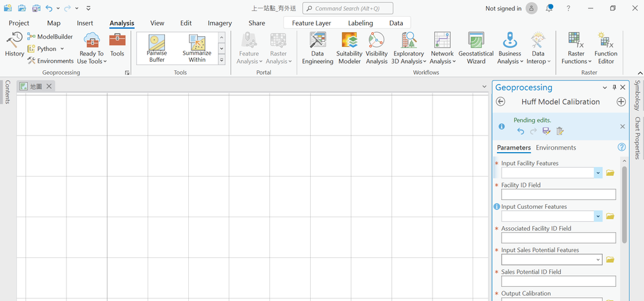Viewport: 644px width, 301px height.
Task: Open the Tools toolbox
Action: coord(117,44)
